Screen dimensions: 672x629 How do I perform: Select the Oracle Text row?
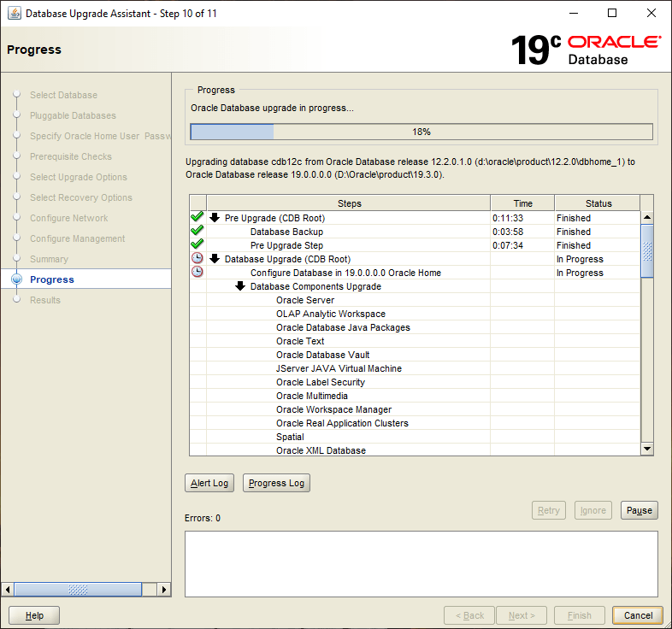click(x=415, y=341)
